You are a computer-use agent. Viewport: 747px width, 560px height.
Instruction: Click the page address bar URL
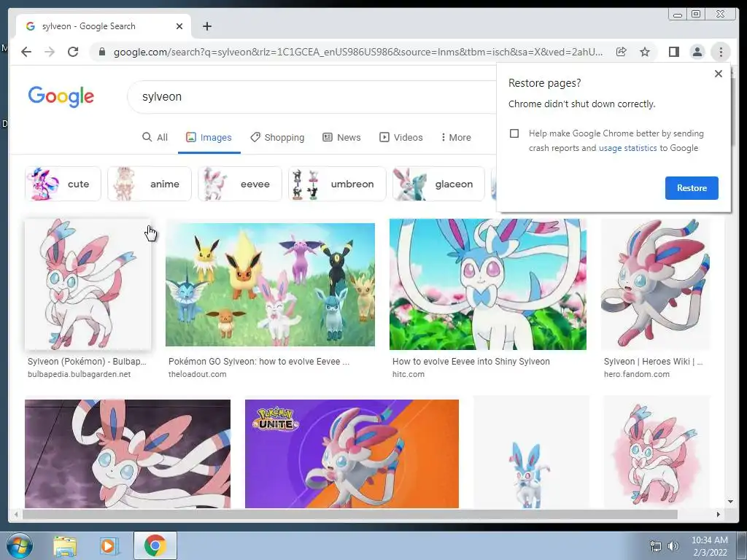click(357, 52)
